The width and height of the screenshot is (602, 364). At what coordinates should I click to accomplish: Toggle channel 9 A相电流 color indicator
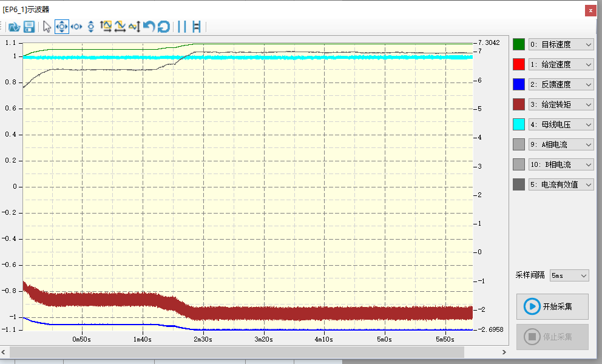coord(518,144)
